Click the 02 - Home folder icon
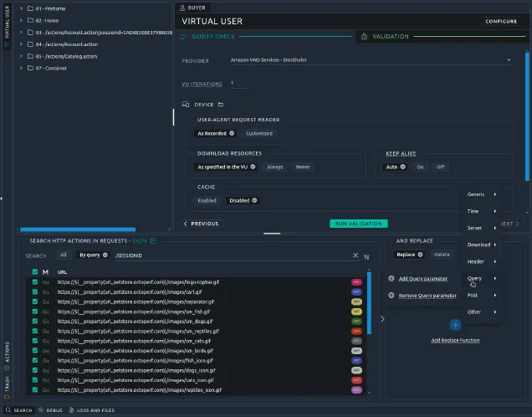 [30, 20]
